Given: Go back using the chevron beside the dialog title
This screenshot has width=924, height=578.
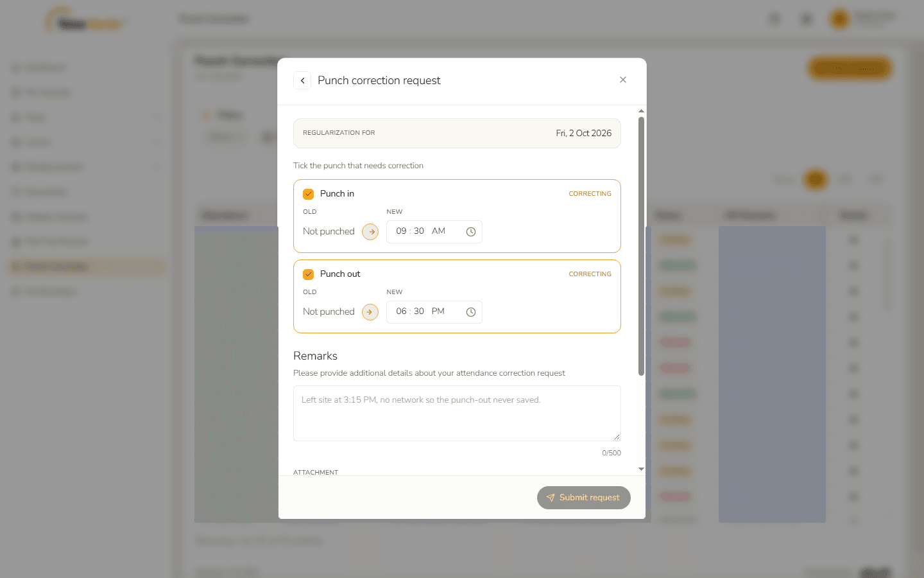Looking at the screenshot, I should tap(302, 80).
